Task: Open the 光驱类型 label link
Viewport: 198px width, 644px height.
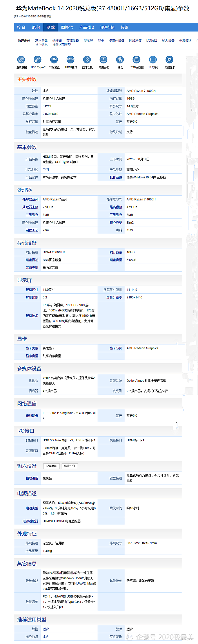Action: (x=32, y=268)
